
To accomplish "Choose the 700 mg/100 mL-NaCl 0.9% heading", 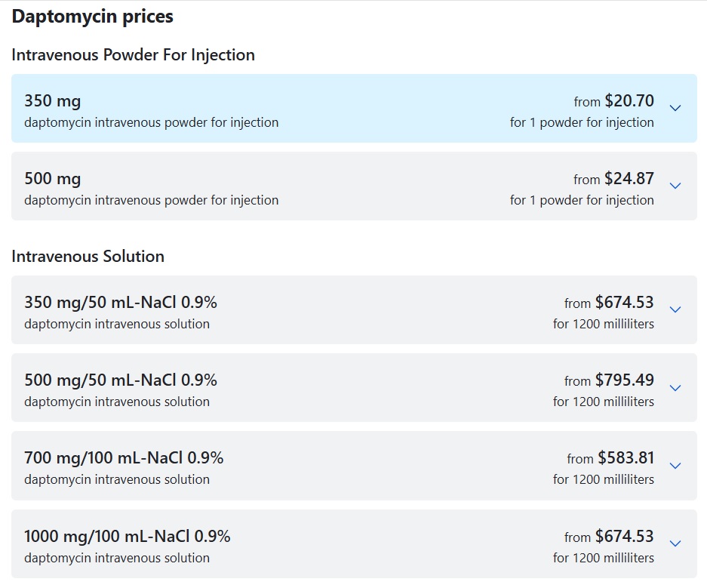I will tap(124, 457).
